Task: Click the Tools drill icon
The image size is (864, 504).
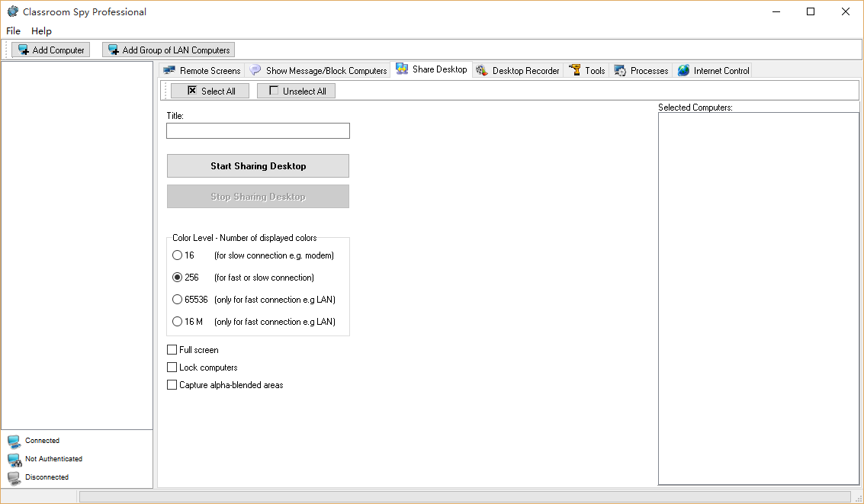Action: pos(575,70)
